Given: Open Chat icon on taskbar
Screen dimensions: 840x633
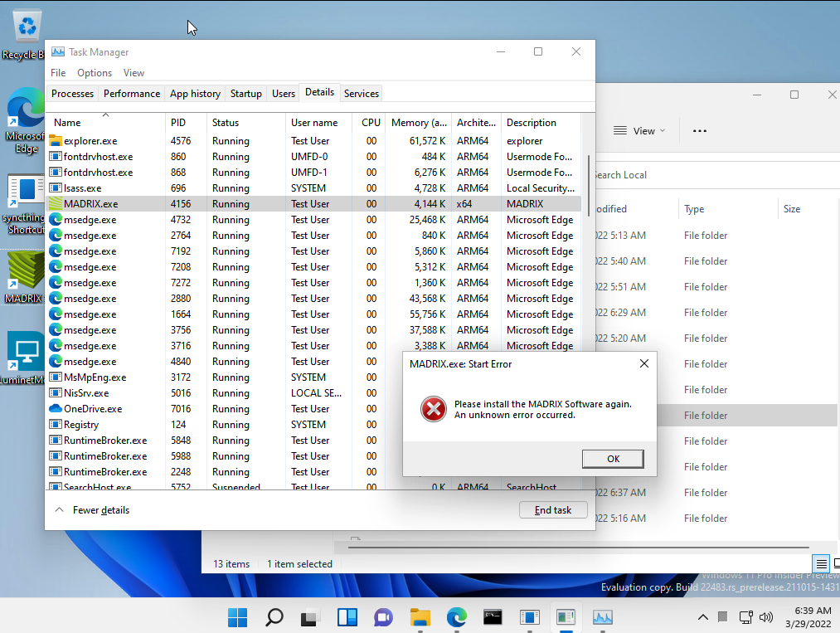Looking at the screenshot, I should click(x=383, y=617).
